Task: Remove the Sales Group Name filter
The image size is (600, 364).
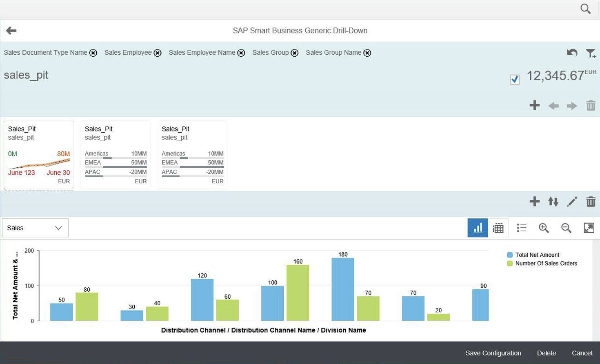Action: click(367, 53)
